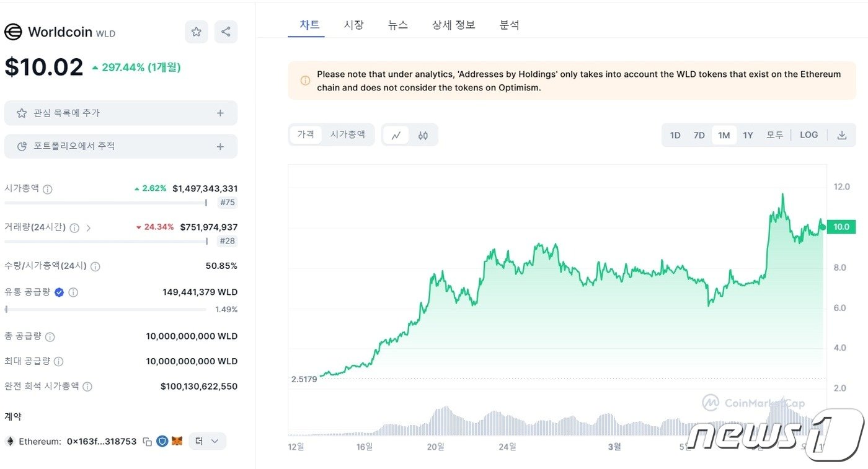Image resolution: width=868 pixels, height=469 pixels.
Task: Download chart data icon
Action: click(x=842, y=135)
